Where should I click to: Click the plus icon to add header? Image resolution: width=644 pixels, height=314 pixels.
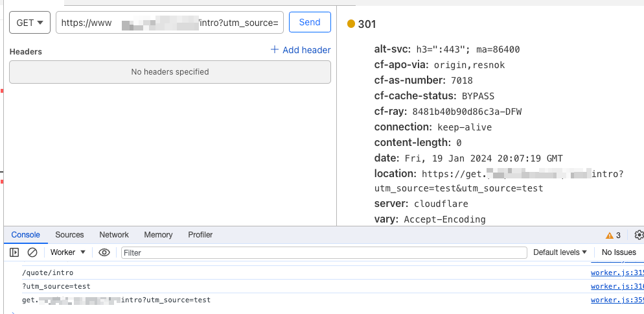click(x=274, y=50)
